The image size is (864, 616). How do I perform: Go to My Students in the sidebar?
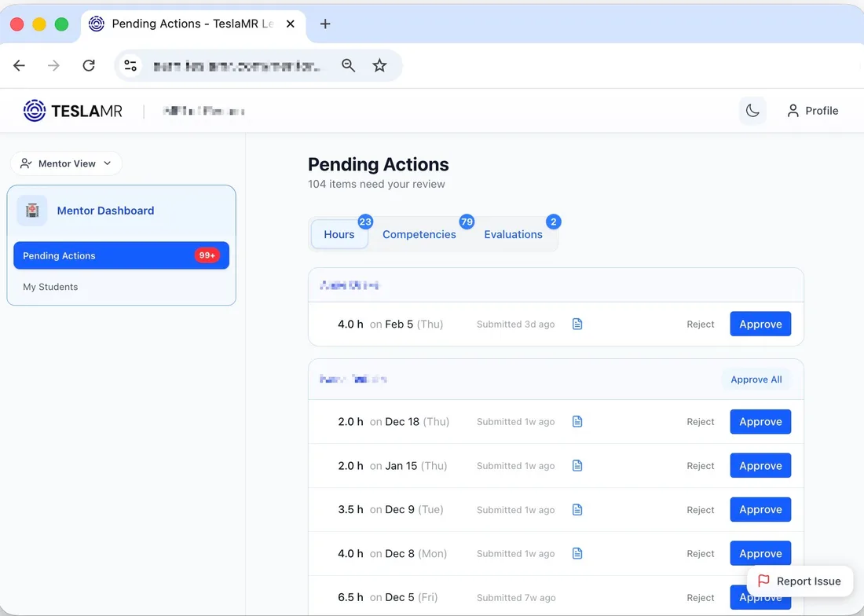(50, 287)
